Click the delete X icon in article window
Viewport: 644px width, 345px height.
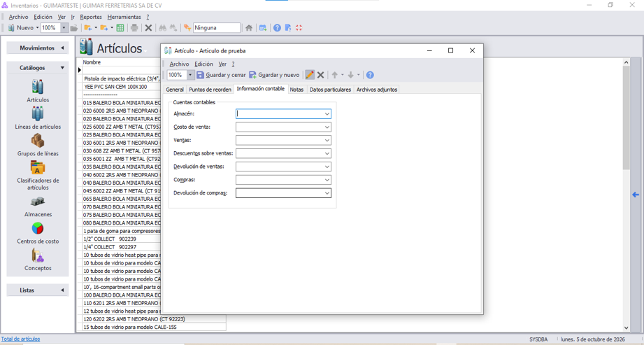coord(321,75)
